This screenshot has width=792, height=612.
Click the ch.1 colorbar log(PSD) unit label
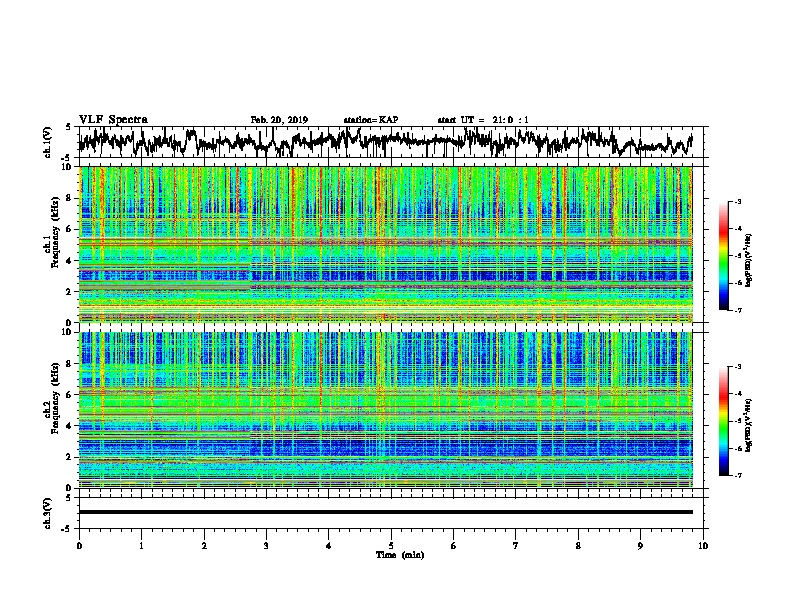(x=749, y=261)
